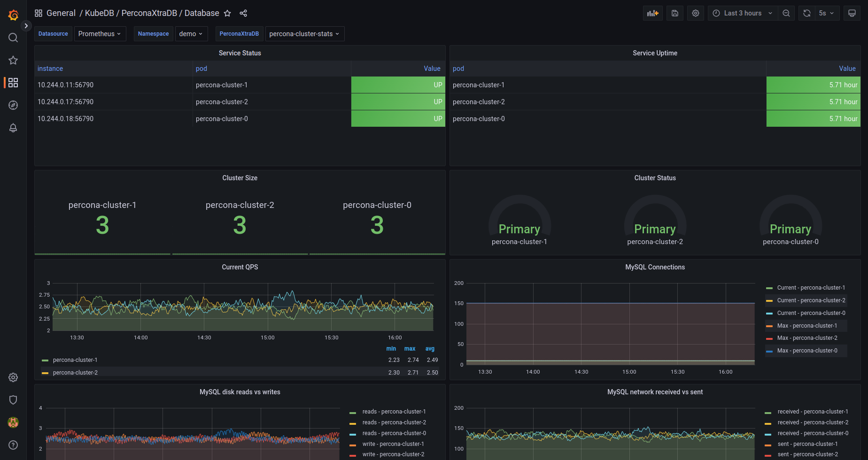
Task: Toggle the received - percona-cluster-2 series visibility
Action: [x=813, y=422]
